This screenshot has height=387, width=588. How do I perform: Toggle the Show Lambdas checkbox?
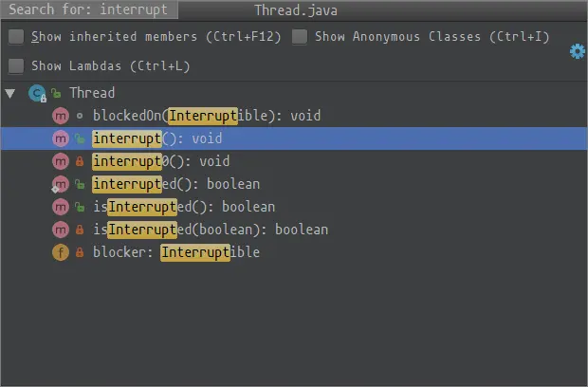[x=16, y=66]
